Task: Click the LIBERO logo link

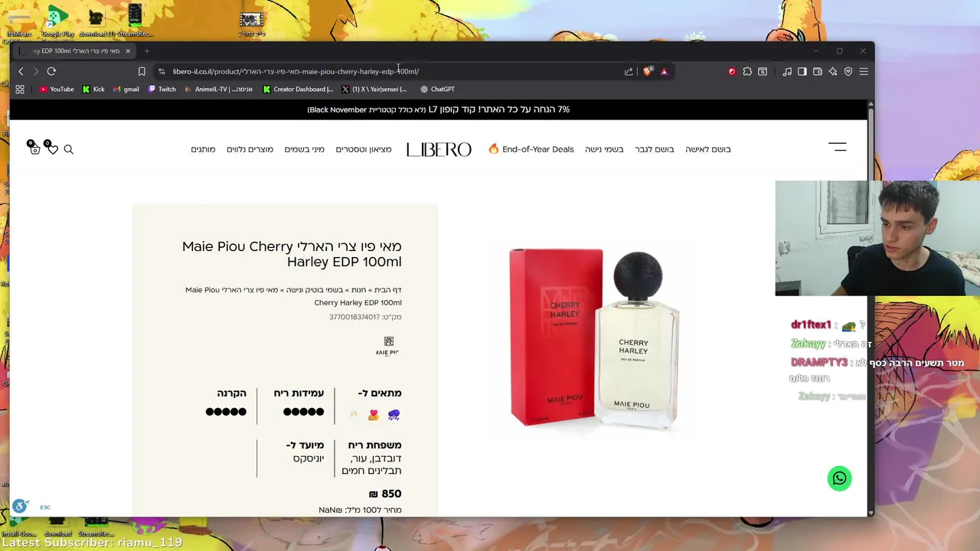Action: point(439,149)
